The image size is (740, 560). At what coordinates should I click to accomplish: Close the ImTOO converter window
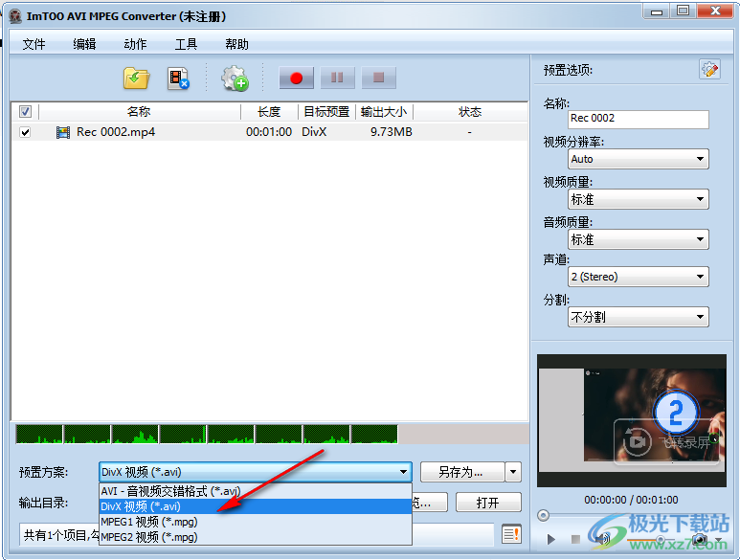click(715, 11)
